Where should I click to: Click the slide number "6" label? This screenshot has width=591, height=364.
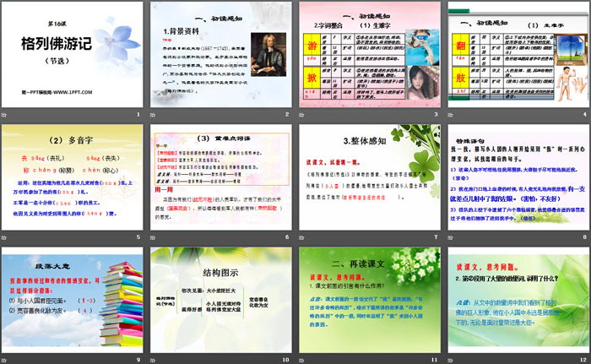tap(287, 236)
